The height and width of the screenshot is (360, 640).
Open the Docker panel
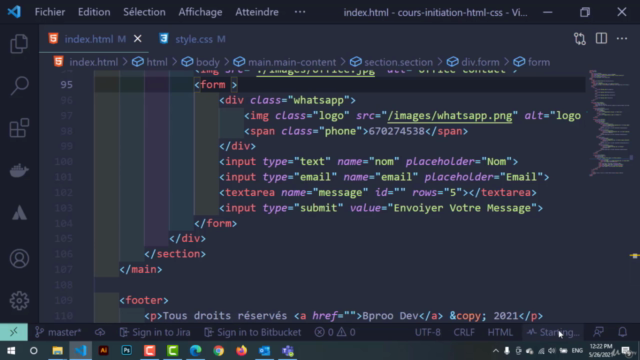[x=19, y=170]
